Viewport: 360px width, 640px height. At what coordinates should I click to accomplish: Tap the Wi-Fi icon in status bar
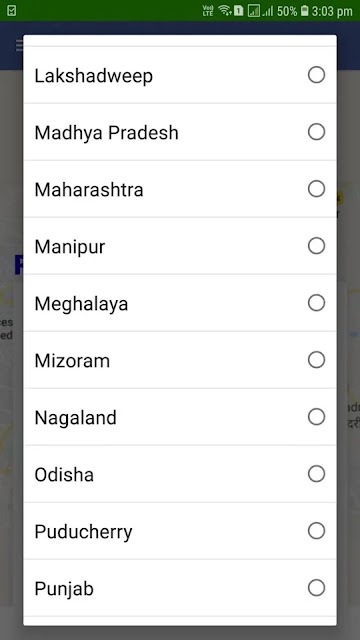(224, 11)
